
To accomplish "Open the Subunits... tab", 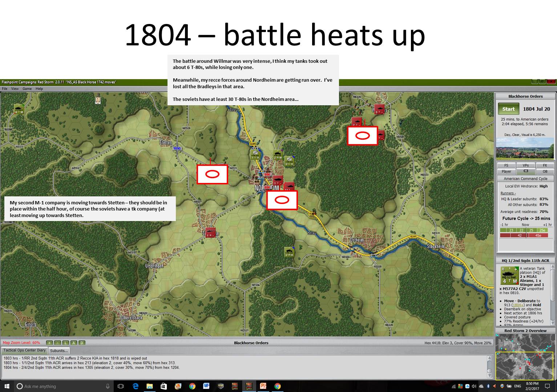I will [59, 351].
